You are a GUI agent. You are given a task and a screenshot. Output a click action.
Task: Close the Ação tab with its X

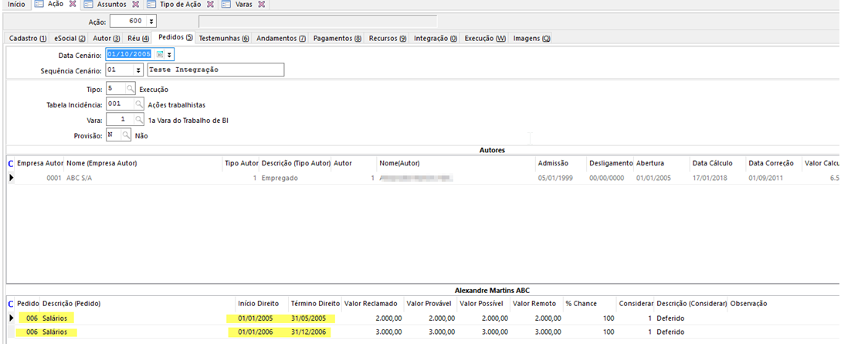[x=73, y=5]
